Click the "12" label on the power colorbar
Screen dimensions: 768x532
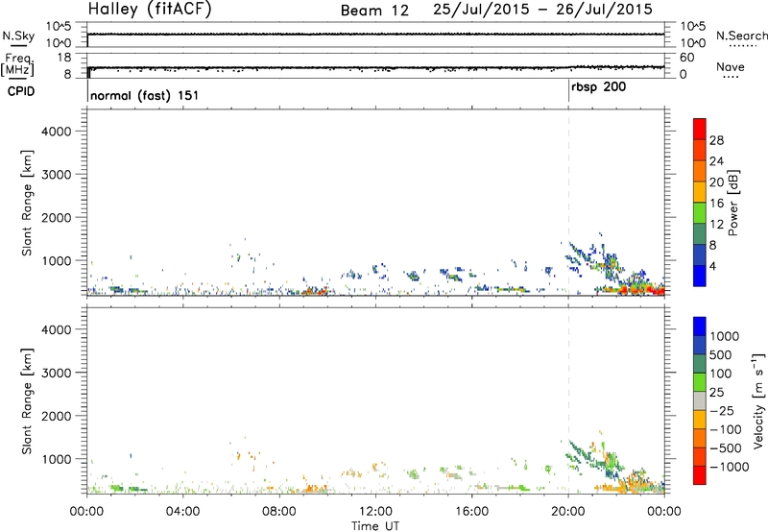pos(716,225)
